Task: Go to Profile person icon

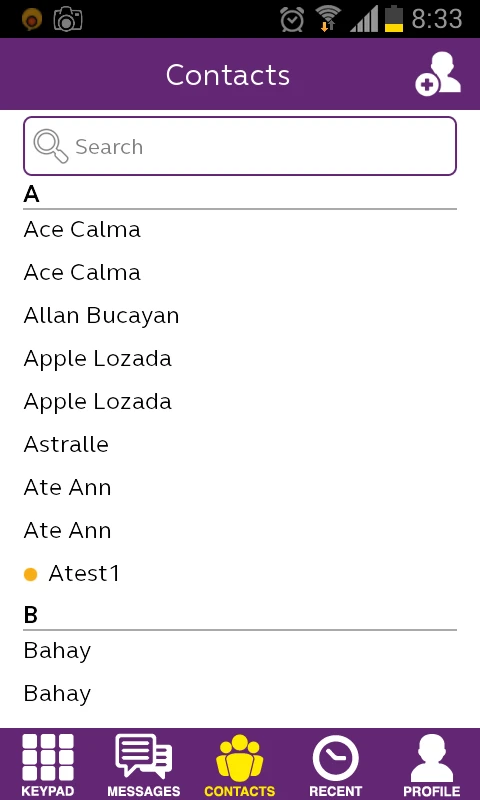Action: click(x=432, y=758)
